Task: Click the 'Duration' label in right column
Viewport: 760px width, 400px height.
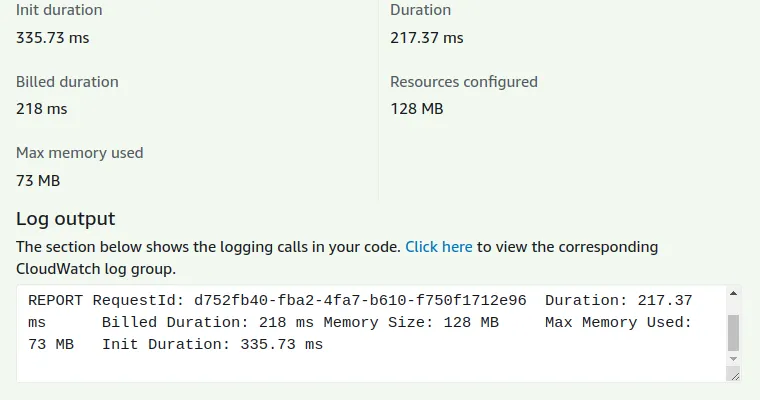Action: click(x=421, y=10)
